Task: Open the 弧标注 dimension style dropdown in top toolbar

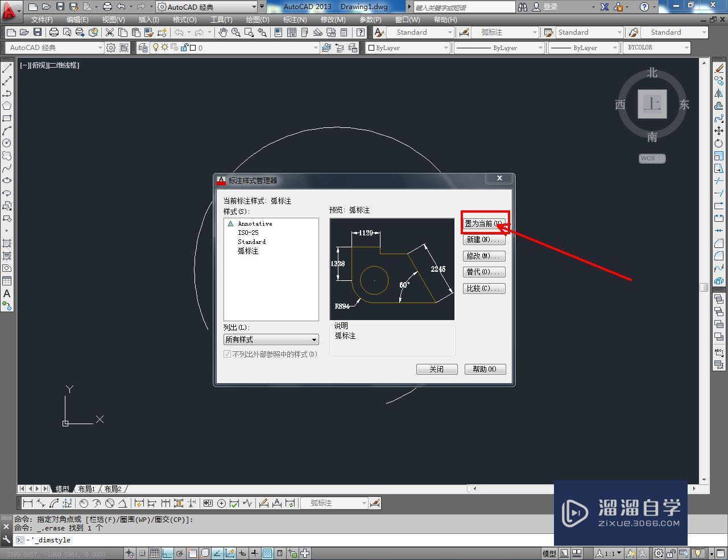Action: pyautogui.click(x=505, y=32)
